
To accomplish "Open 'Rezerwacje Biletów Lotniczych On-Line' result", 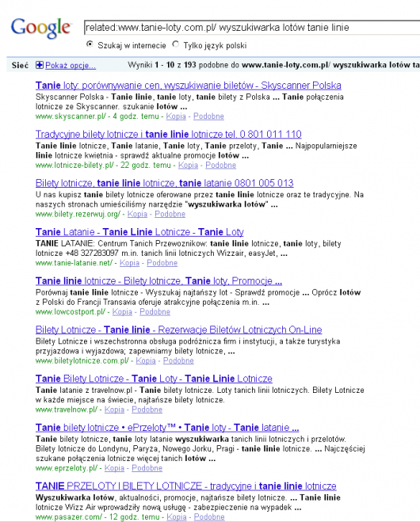I will pyautogui.click(x=179, y=330).
